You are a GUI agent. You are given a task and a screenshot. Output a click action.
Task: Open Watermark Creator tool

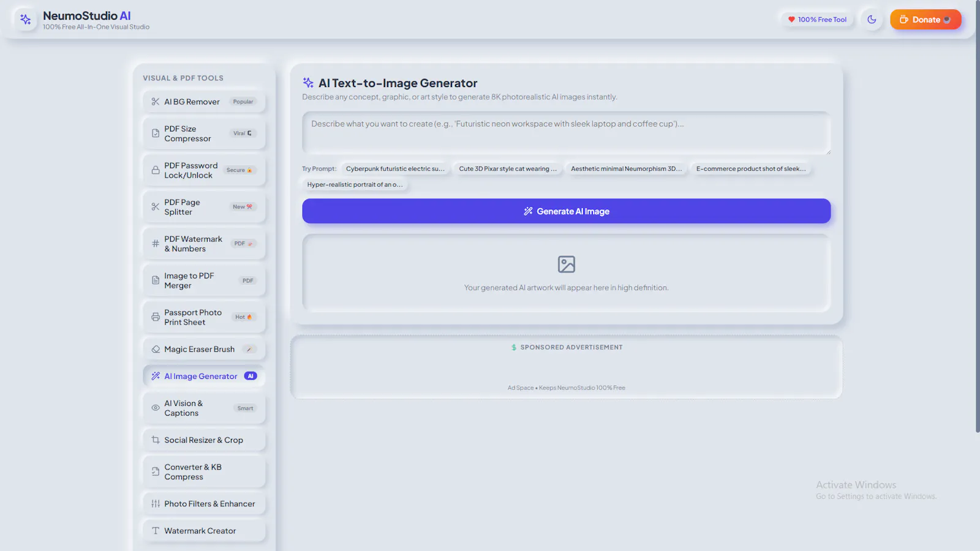point(204,531)
